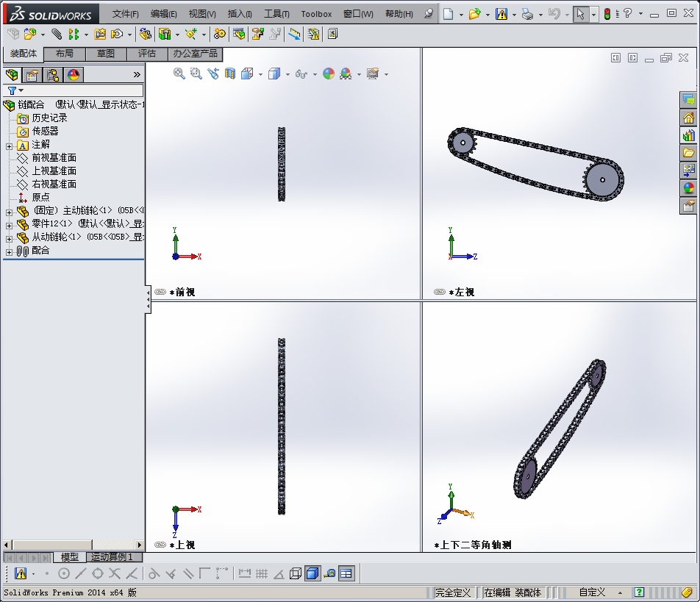
Task: Click the Zoom to Fit icon
Action: pyautogui.click(x=179, y=74)
